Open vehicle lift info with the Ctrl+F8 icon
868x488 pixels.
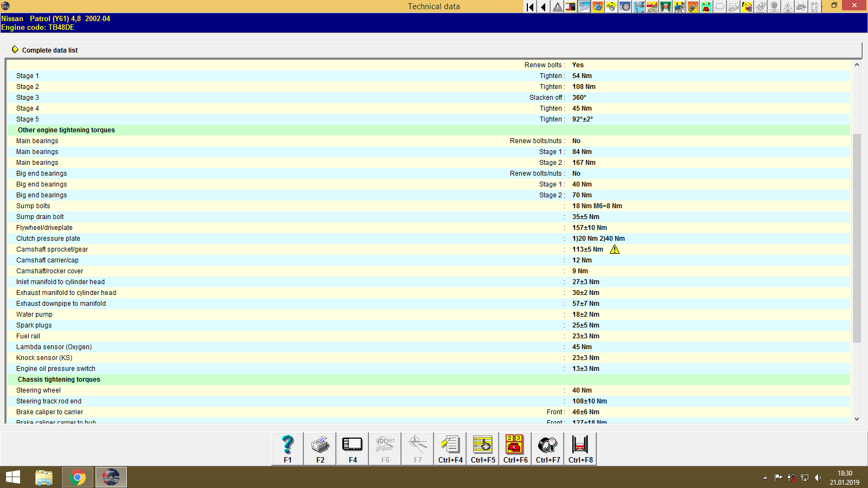(x=580, y=448)
